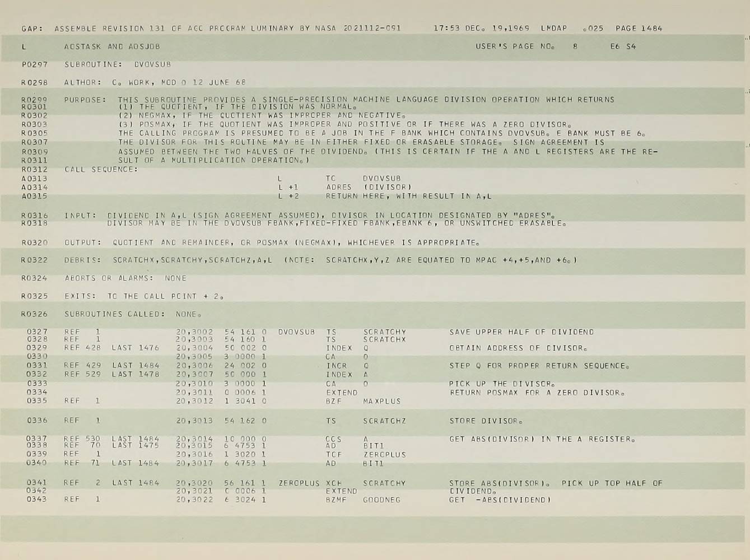Click 'SCRATCHZ' operand on line 0336
The height and width of the screenshot is (560, 750).
(385, 421)
